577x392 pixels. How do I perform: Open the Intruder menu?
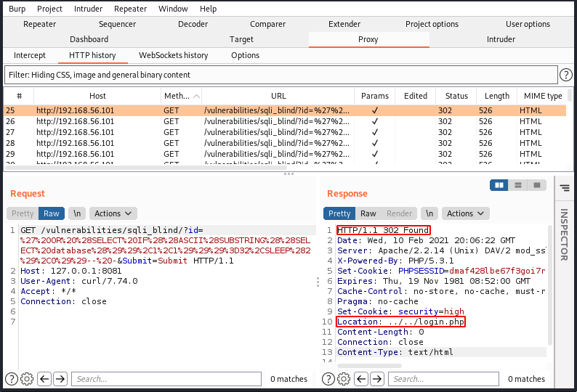click(89, 9)
